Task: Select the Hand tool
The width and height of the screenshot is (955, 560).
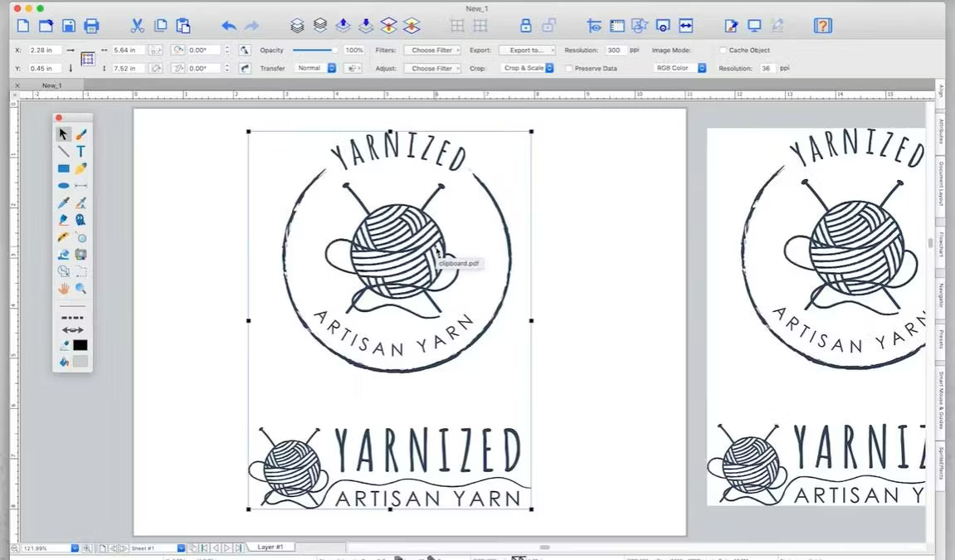Action: click(x=62, y=288)
